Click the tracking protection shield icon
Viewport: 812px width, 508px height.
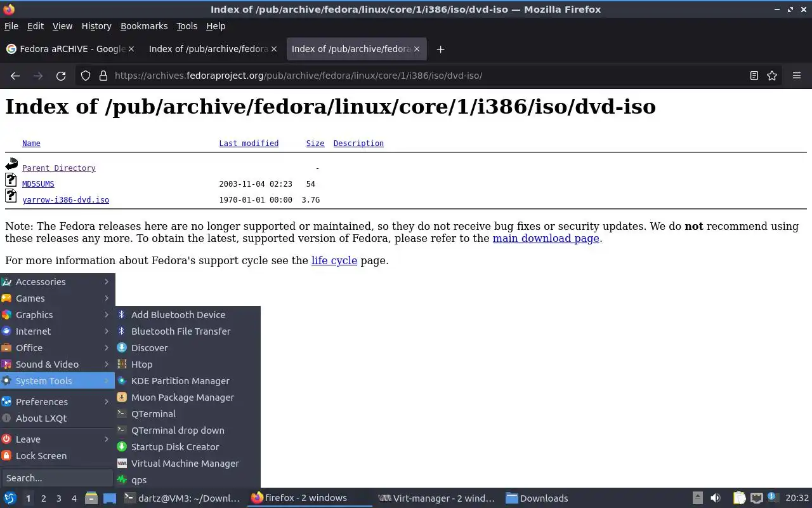click(86, 76)
